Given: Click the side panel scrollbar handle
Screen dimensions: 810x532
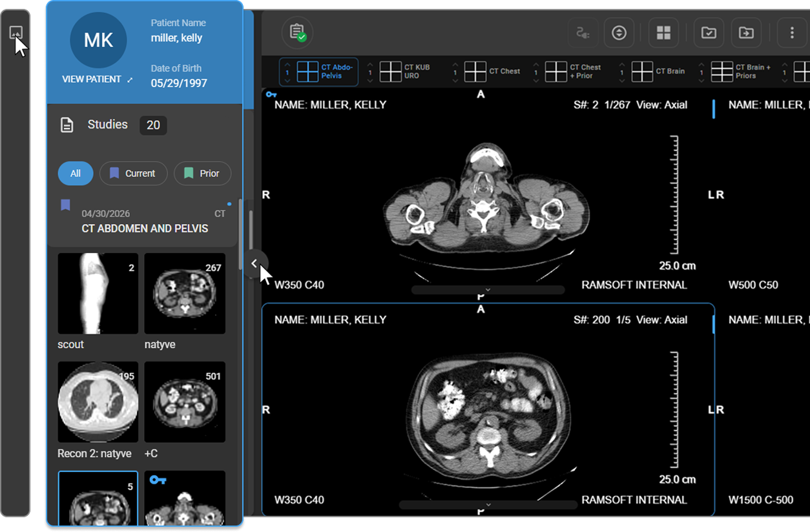Looking at the screenshot, I should pyautogui.click(x=251, y=229).
